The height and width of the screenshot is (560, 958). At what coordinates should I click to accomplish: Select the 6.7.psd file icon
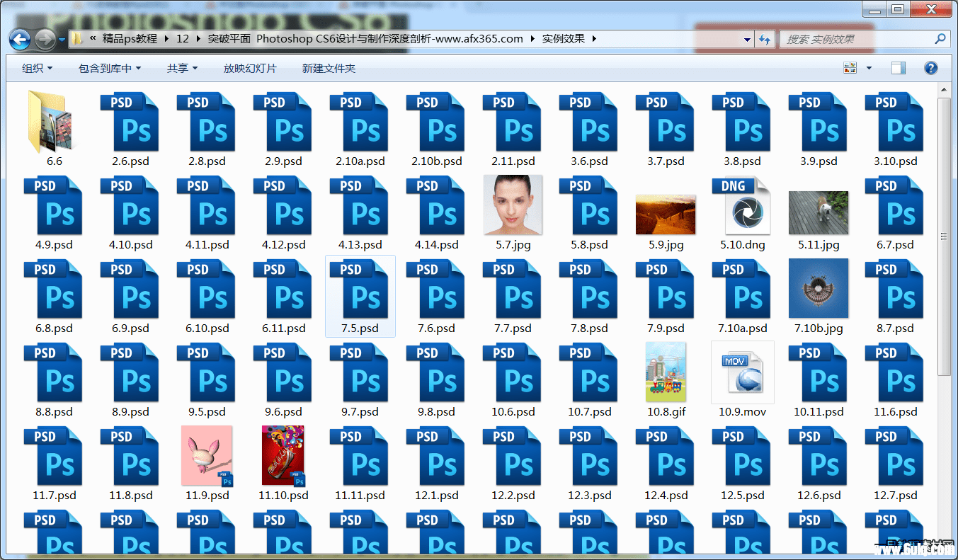coord(894,205)
